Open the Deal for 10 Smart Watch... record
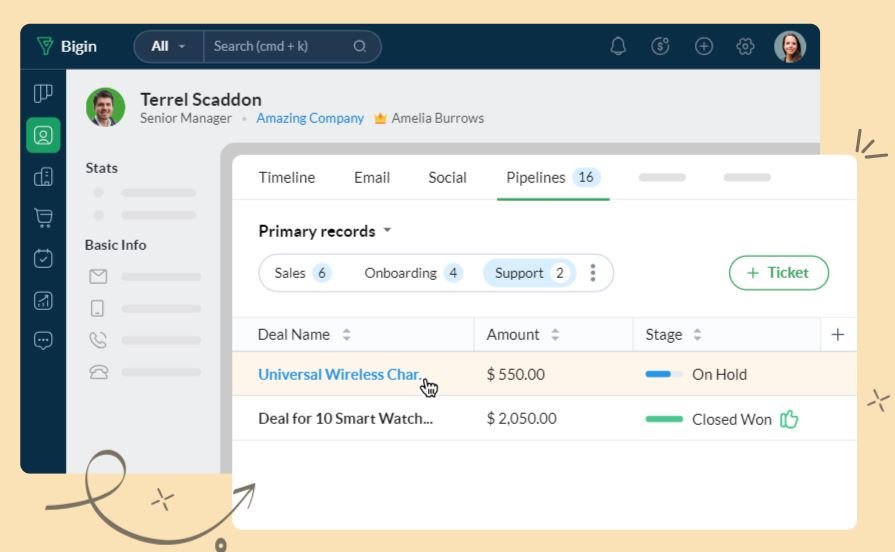The height and width of the screenshot is (552, 895). click(345, 418)
